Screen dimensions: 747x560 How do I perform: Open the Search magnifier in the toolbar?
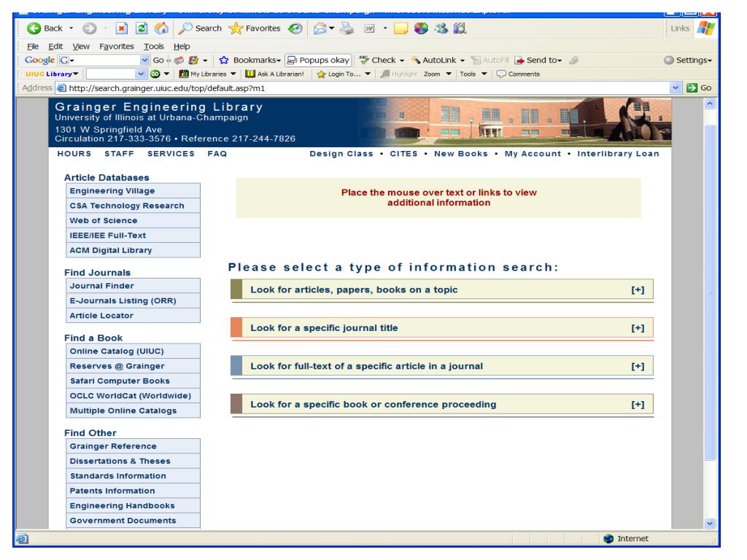(200, 28)
